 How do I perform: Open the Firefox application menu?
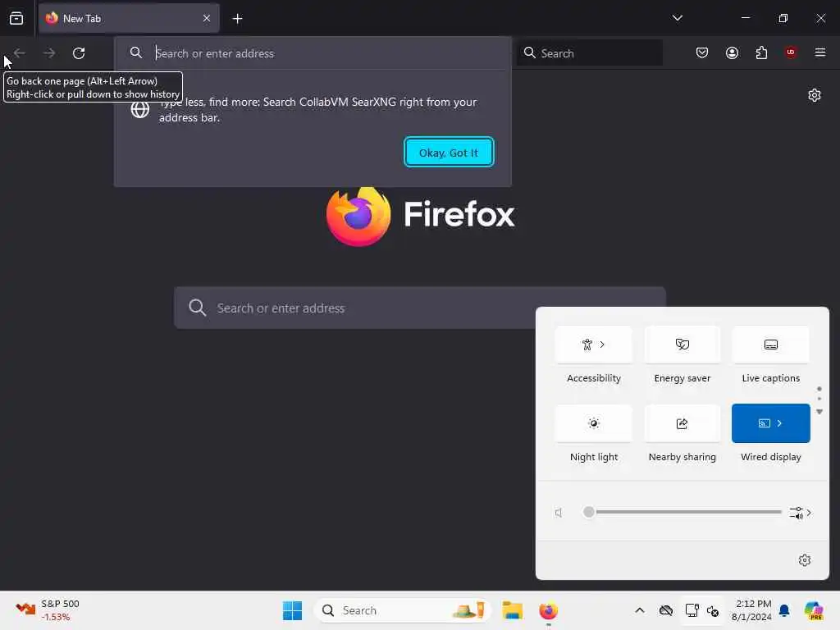(820, 52)
